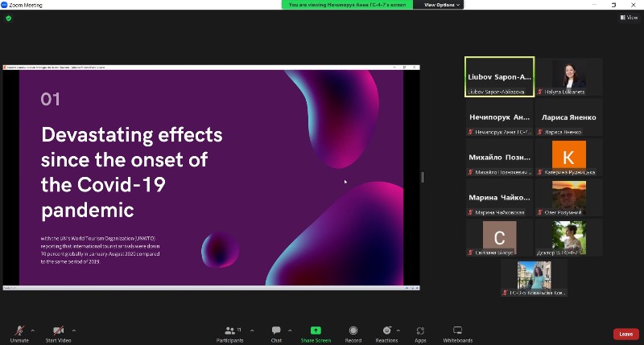644x345 pixels.
Task: Select Halyna Lukianets' video tile
Action: [569, 76]
